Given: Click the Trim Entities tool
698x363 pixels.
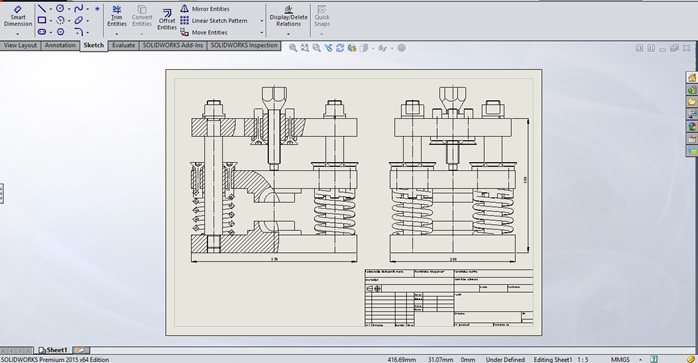Looking at the screenshot, I should coord(117,16).
